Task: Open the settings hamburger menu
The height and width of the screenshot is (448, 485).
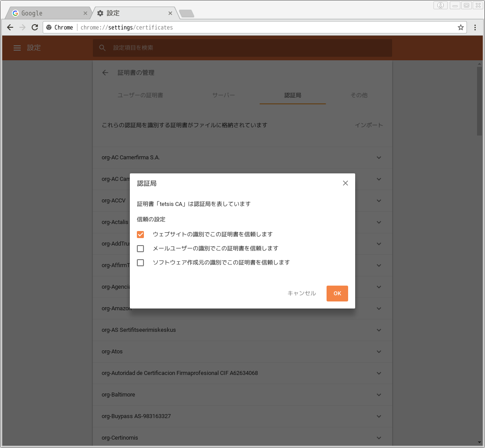Action: [x=17, y=48]
